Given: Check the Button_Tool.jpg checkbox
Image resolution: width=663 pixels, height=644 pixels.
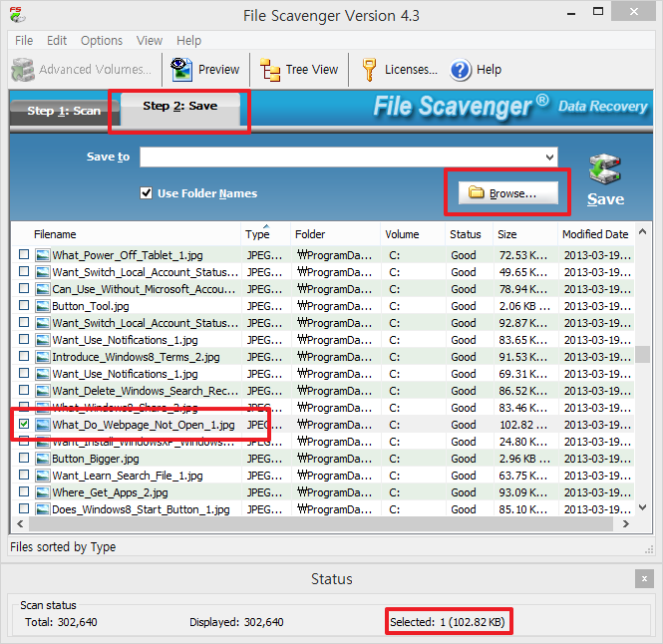Looking at the screenshot, I should click(x=24, y=305).
